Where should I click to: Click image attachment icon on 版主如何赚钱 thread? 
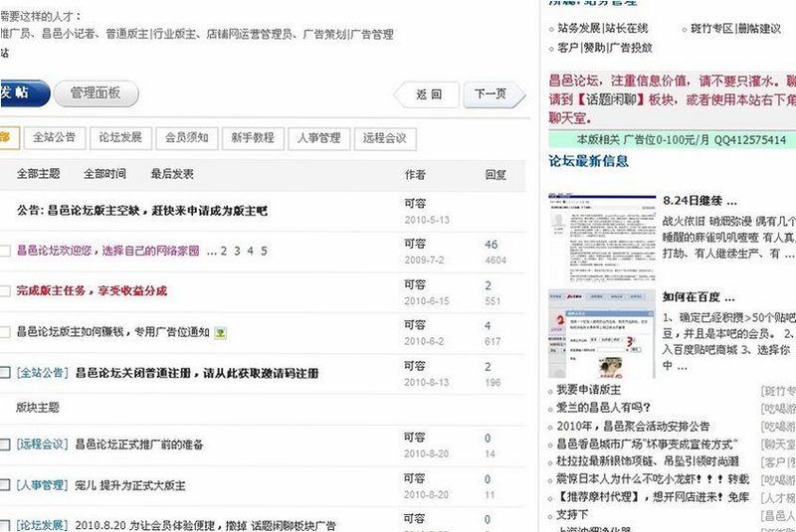(220, 333)
